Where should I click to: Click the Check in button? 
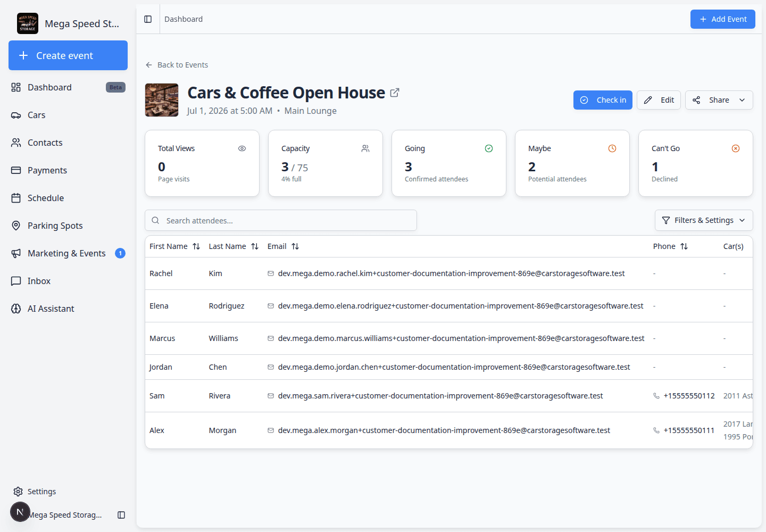pos(603,100)
